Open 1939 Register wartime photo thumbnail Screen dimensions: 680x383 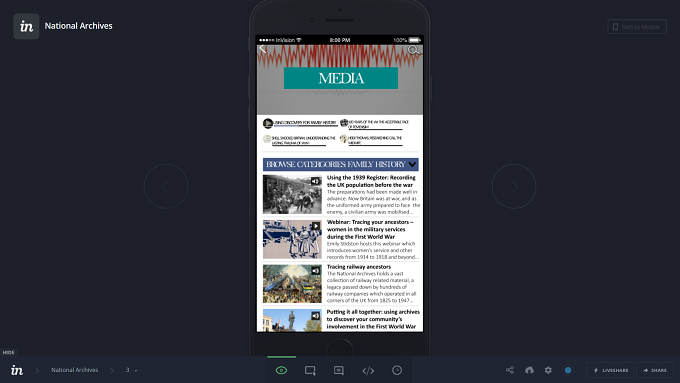(x=292, y=194)
